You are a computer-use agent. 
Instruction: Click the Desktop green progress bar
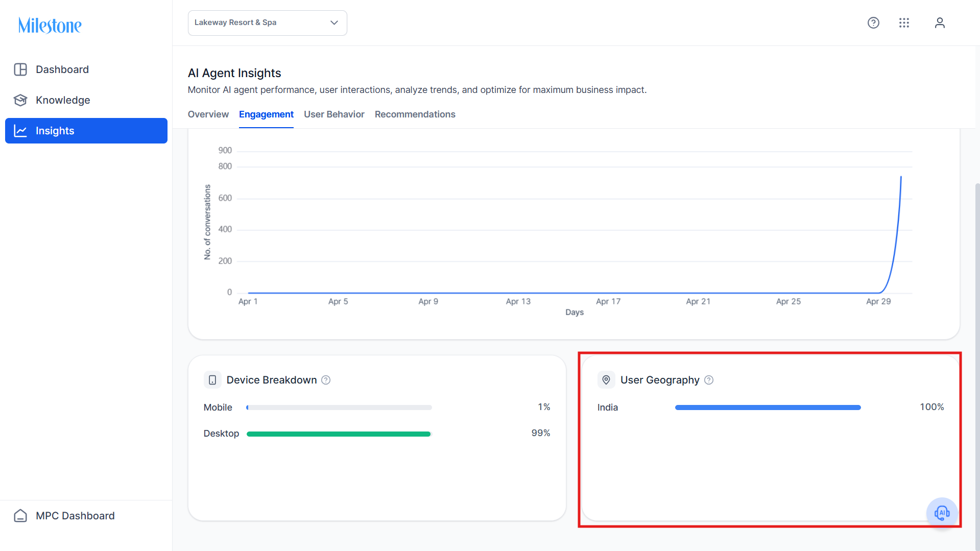(339, 434)
